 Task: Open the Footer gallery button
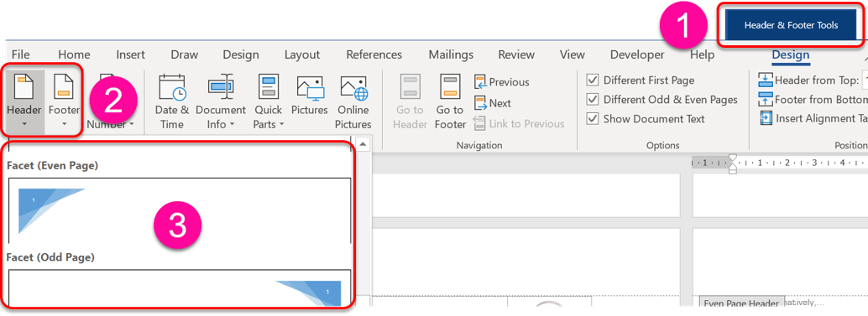point(64,101)
